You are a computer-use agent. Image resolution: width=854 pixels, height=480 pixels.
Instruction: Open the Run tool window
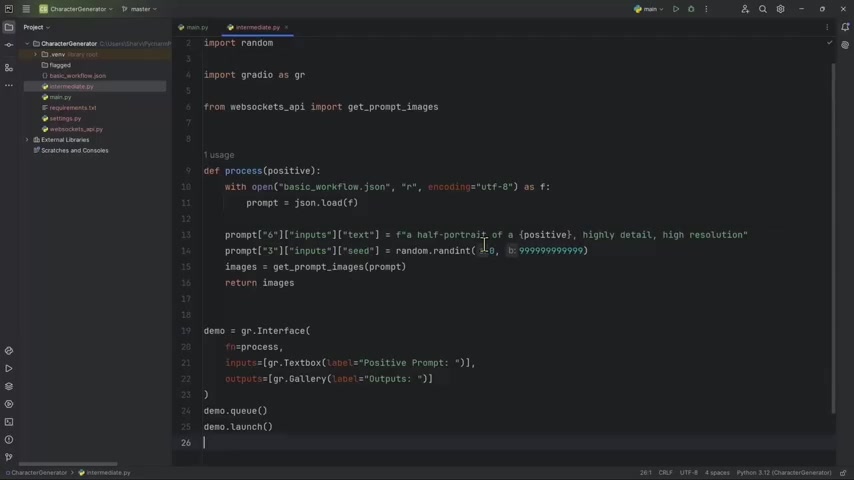point(9,369)
